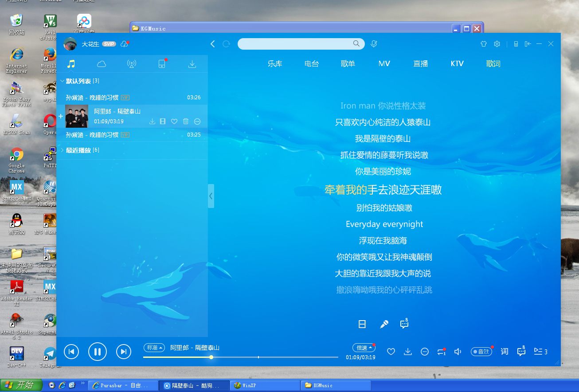Open the local music note tab
The image size is (579, 392).
click(x=71, y=64)
